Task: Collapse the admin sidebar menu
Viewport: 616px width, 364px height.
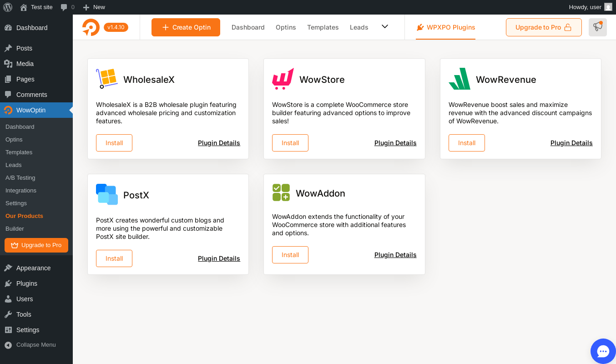Action: (36, 345)
